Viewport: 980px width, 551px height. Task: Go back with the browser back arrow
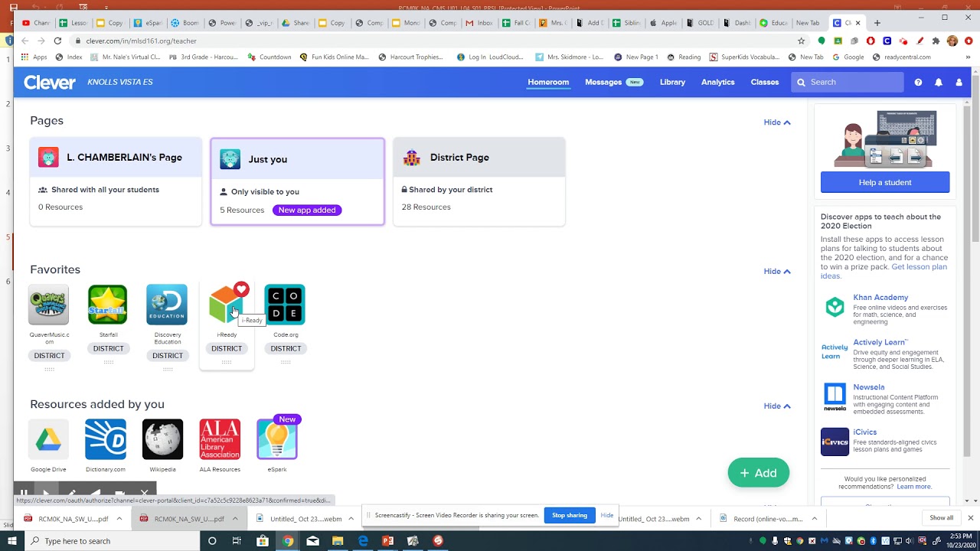tap(24, 41)
